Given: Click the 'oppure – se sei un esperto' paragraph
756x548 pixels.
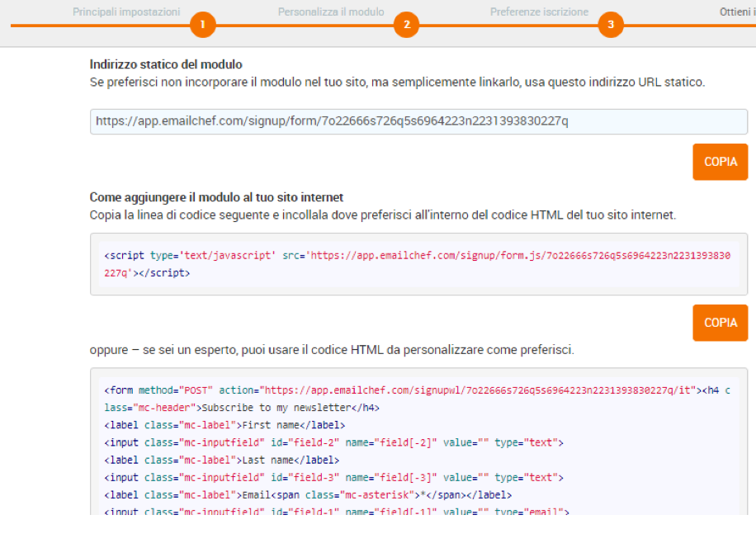Looking at the screenshot, I should (x=332, y=350).
